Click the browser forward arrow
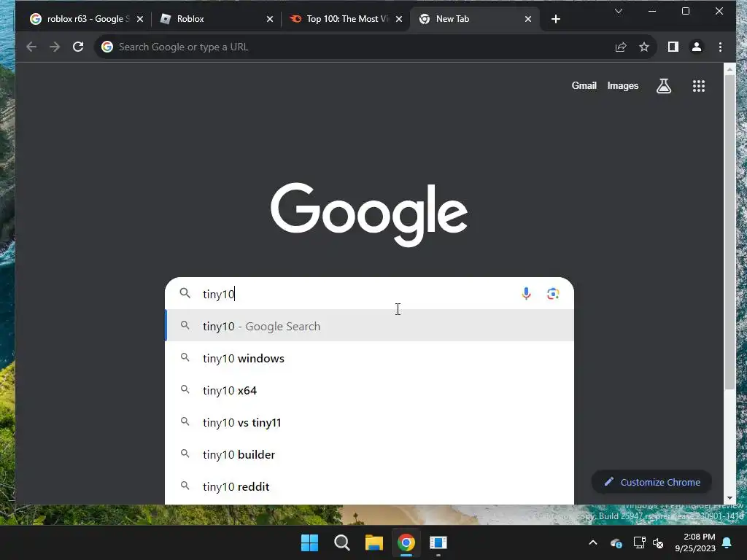Screen dimensions: 747x560 pos(55,47)
